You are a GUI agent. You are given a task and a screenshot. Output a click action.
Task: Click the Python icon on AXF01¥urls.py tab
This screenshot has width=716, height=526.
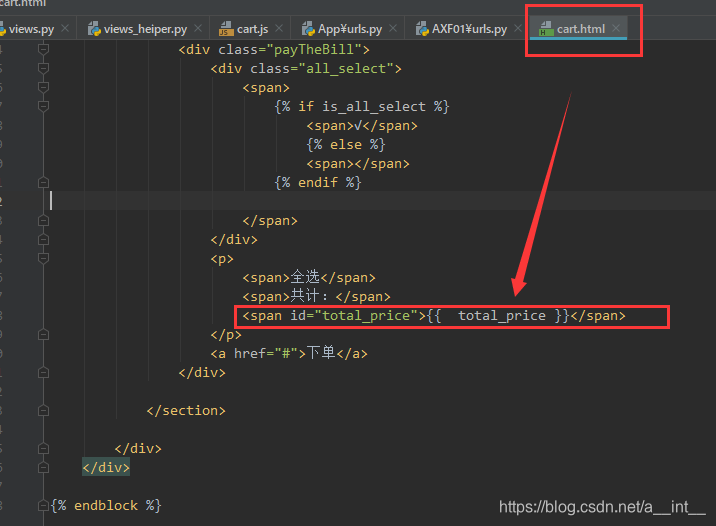(422, 29)
